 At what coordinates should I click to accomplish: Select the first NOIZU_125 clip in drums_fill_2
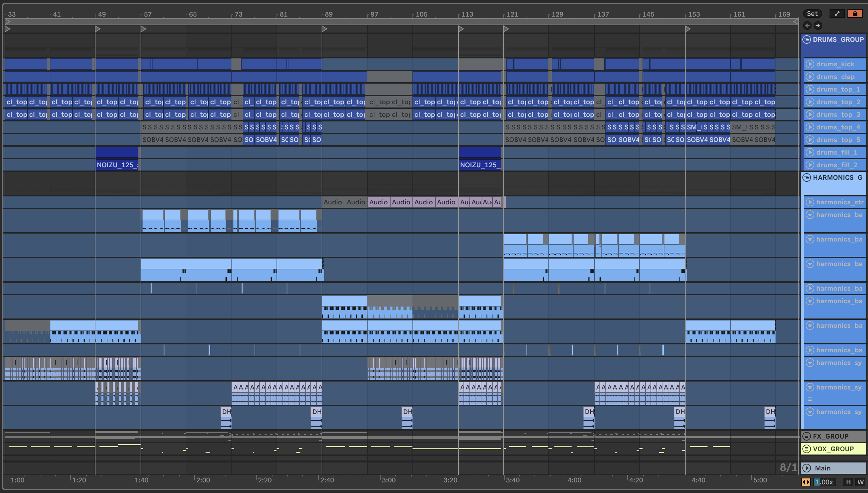coord(116,165)
